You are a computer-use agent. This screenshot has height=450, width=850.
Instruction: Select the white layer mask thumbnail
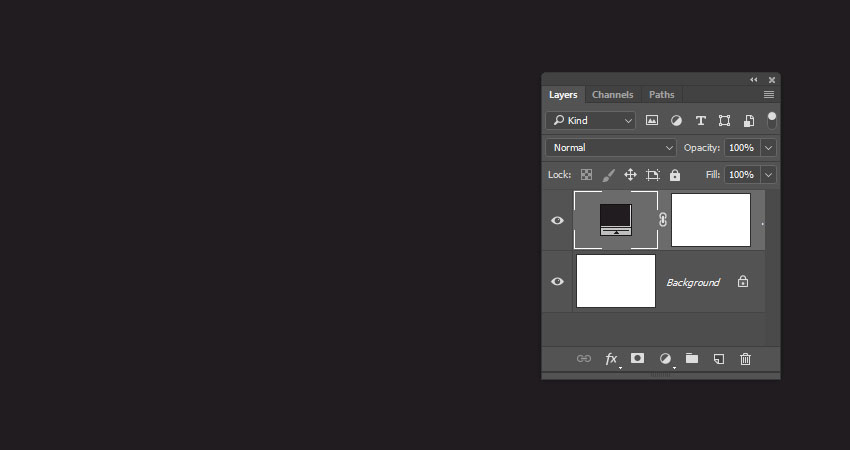coord(710,220)
